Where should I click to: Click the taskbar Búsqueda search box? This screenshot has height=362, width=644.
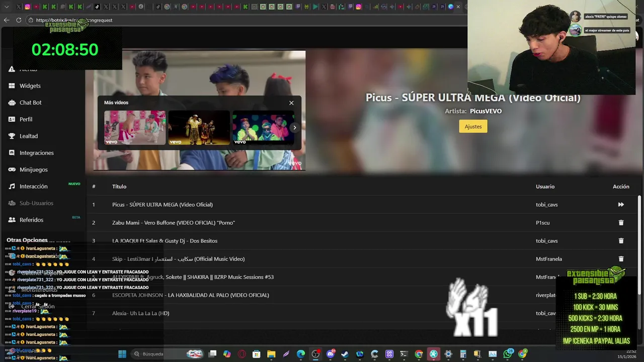pyautogui.click(x=168, y=354)
